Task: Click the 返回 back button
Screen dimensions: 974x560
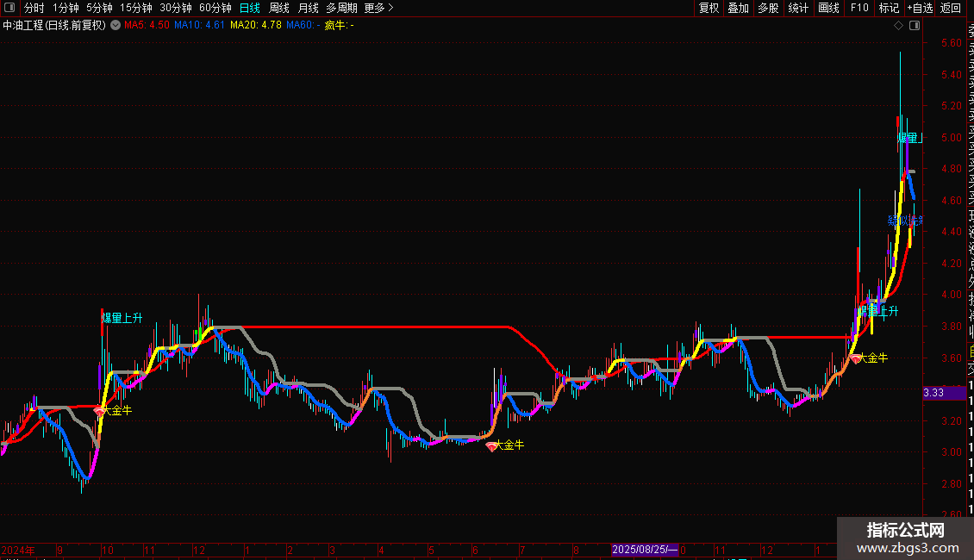Action: (951, 8)
